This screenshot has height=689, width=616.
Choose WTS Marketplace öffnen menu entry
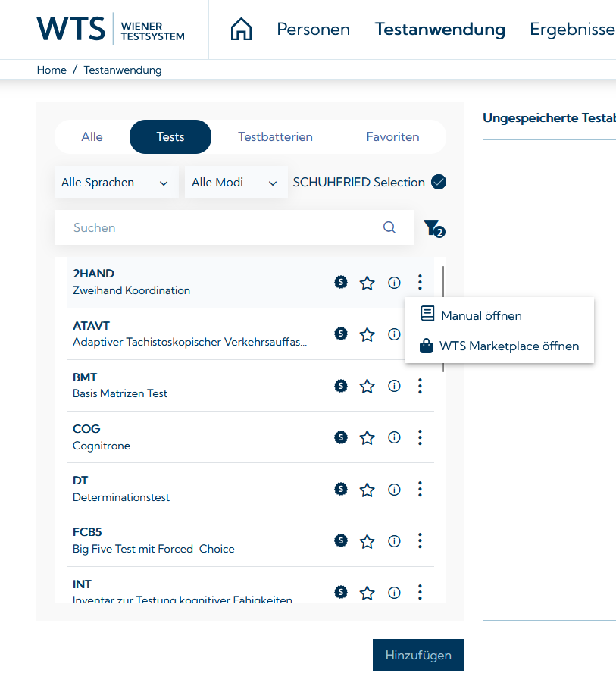click(x=509, y=346)
